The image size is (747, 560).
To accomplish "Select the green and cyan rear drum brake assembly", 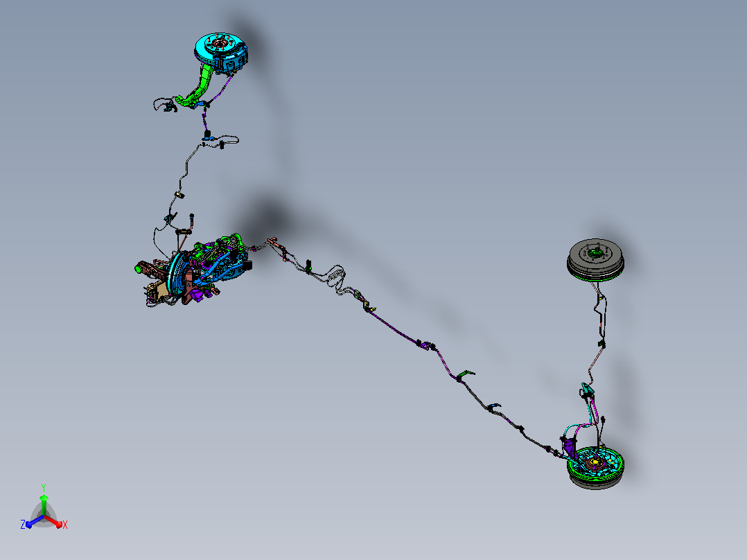I will coord(595,466).
